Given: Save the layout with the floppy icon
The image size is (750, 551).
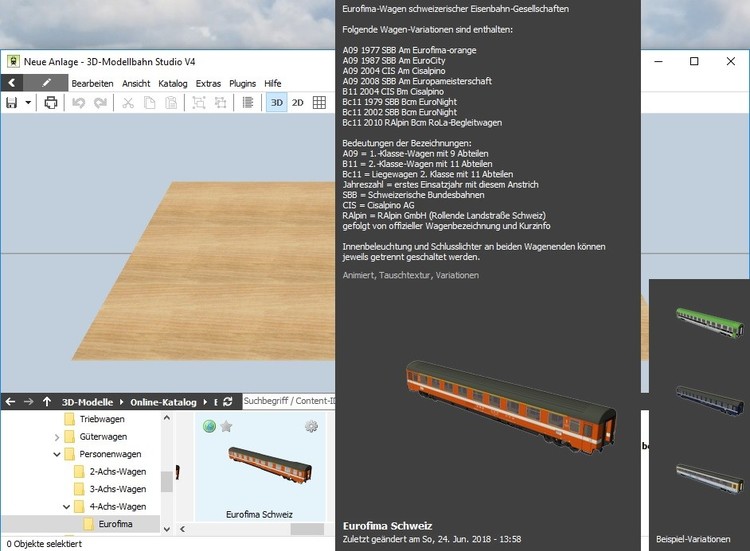Looking at the screenshot, I should coord(11,102).
